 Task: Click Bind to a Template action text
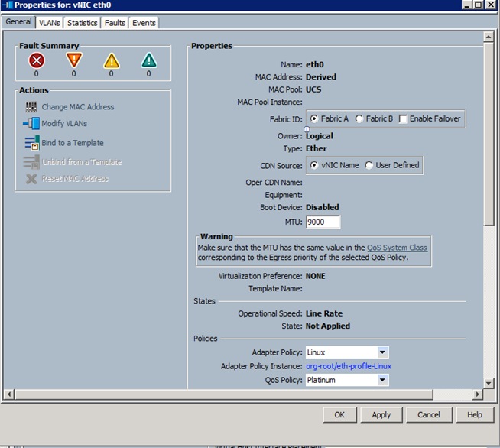(73, 143)
